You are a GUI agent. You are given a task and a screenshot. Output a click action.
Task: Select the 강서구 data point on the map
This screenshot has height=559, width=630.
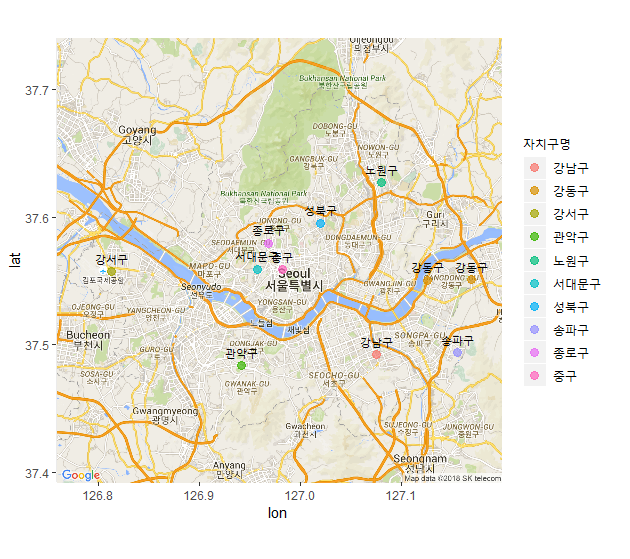tap(111, 271)
